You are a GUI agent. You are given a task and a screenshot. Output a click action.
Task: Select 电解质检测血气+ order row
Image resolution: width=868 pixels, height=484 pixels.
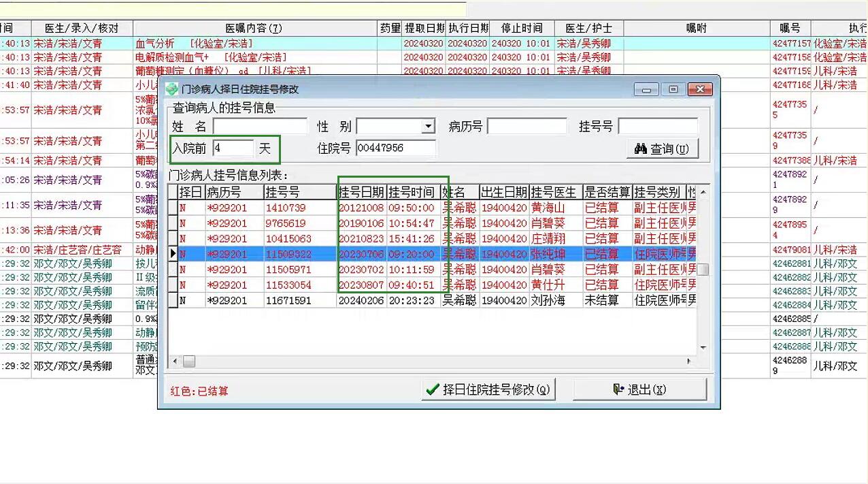point(433,57)
